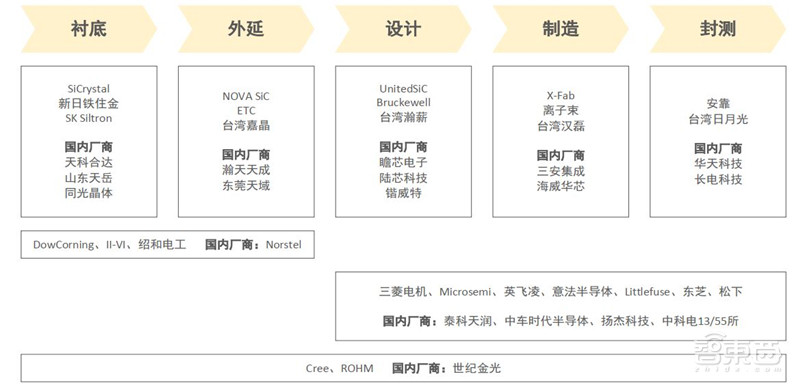Click 华天科技 entry
The height and width of the screenshot is (389, 800).
click(x=717, y=164)
